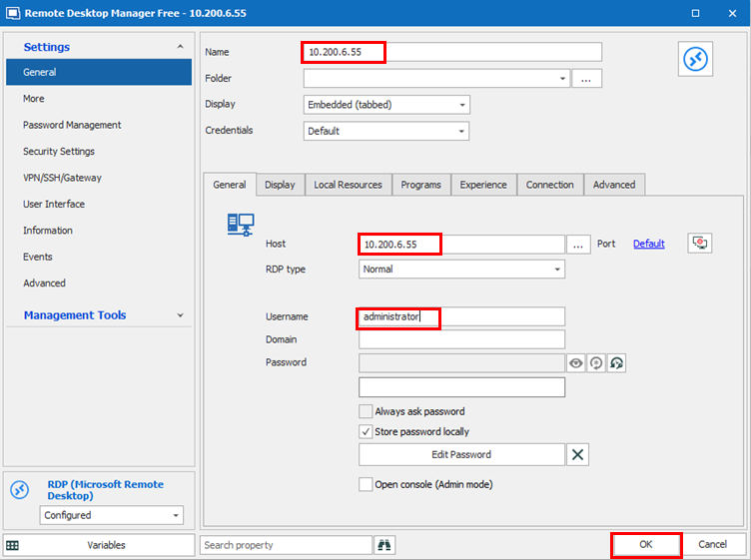The height and width of the screenshot is (560, 751).
Task: Select the General tab in the tab strip
Action: [230, 185]
